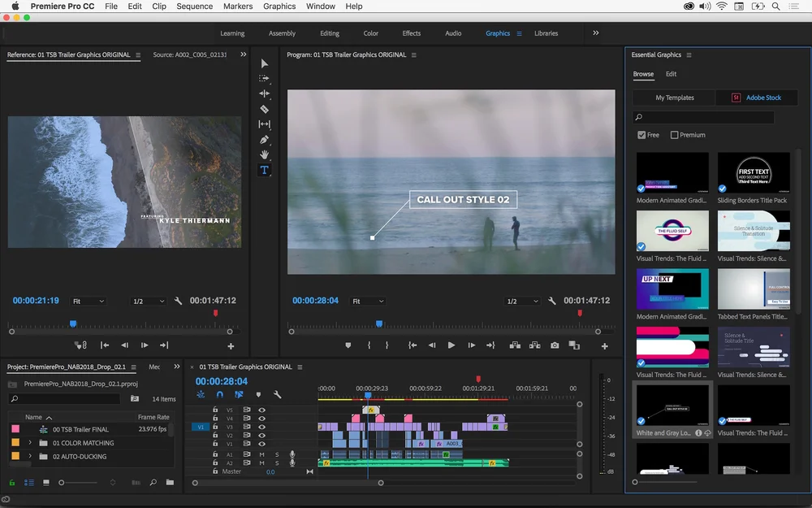Select the Hand tool
Screen dimensions: 812x508
click(x=264, y=154)
